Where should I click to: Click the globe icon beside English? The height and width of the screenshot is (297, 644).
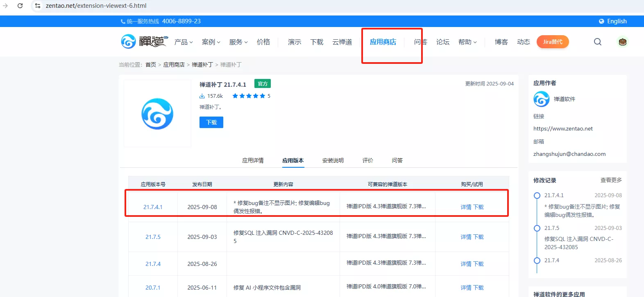601,21
